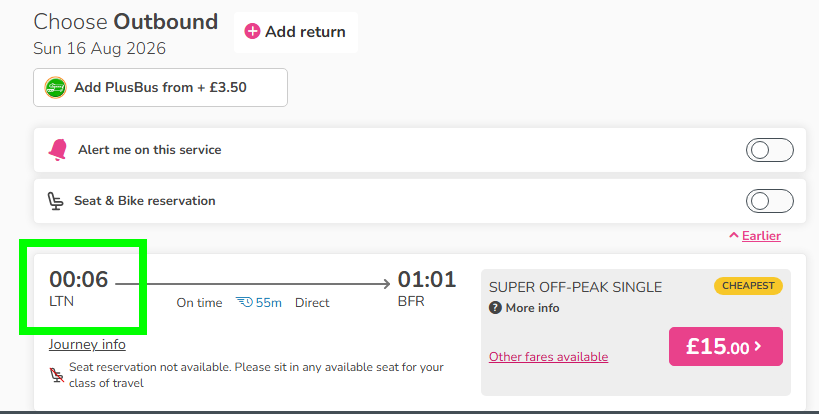Click the pink plus icon beside Add return
The height and width of the screenshot is (414, 819).
coord(252,31)
